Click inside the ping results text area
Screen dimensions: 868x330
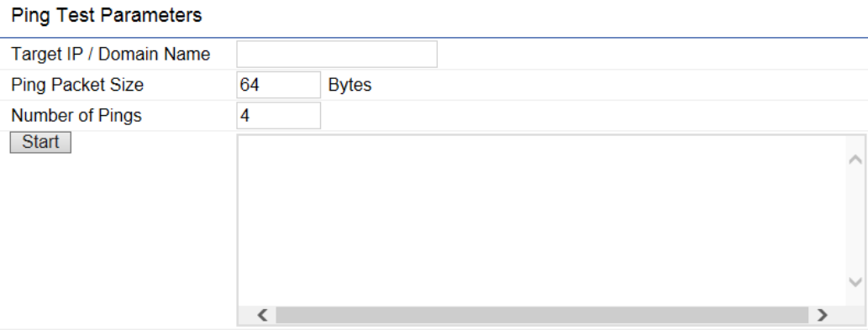tap(543, 221)
